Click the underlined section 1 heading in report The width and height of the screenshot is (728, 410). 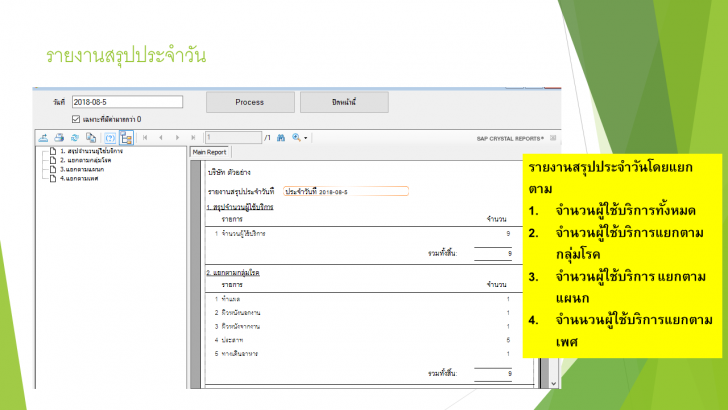(240, 207)
